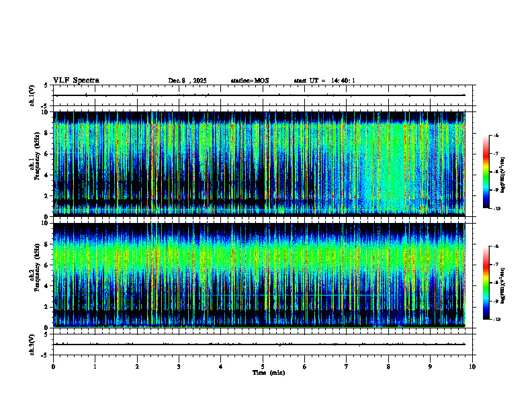Viewport: 532px width, 411px height.
Task: Click the ch.2 color scale bar
Action: 486,283
